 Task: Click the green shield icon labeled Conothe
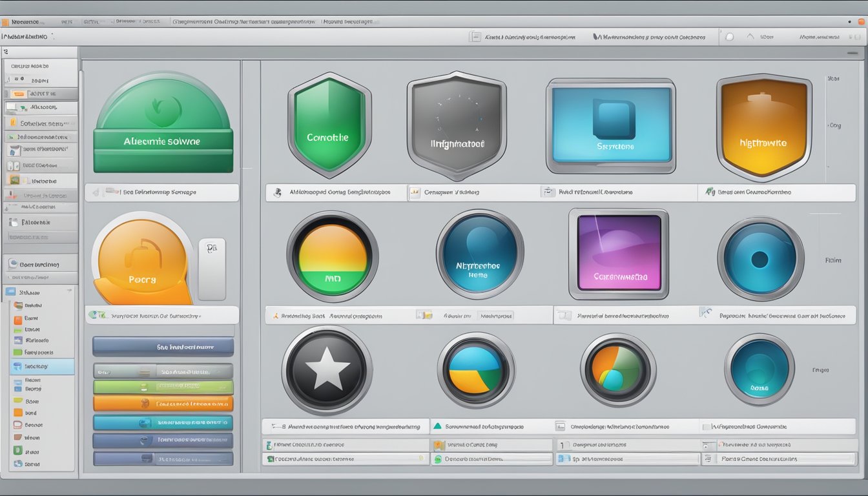coord(329,125)
